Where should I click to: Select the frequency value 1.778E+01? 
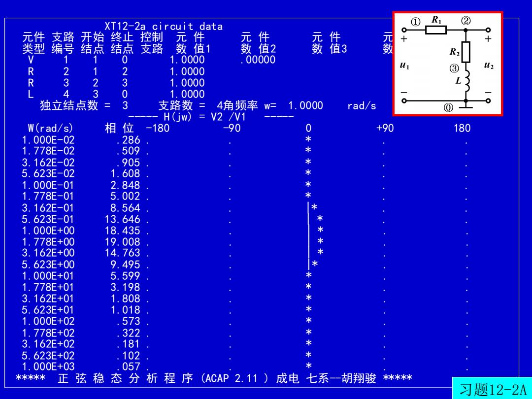48,287
